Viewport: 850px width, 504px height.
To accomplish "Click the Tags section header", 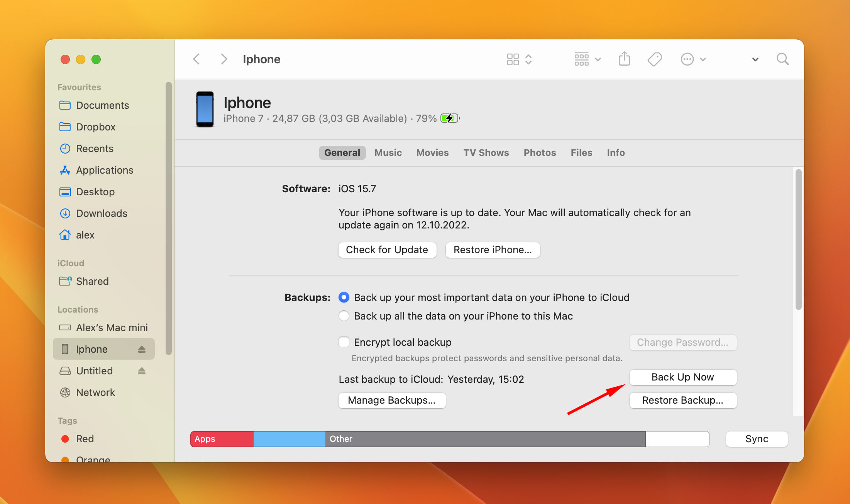I will click(67, 421).
